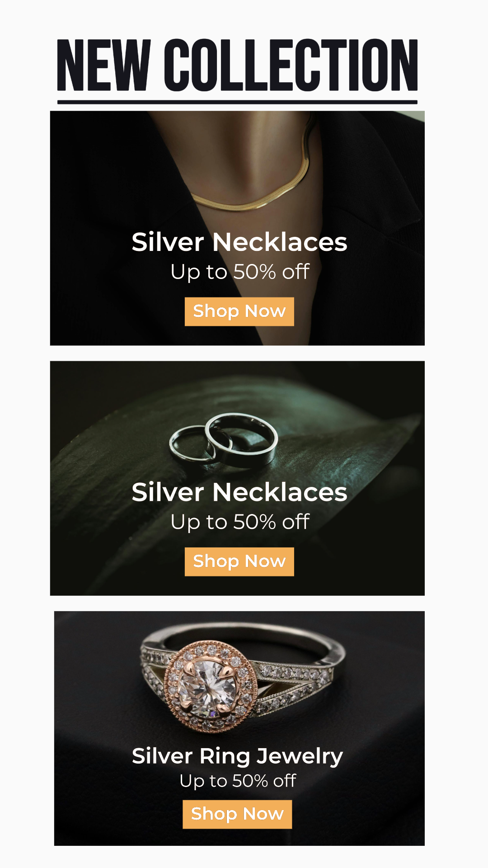Screen dimensions: 488x868
Task: Select the word COLLECTION in the title
Action: click(291, 65)
